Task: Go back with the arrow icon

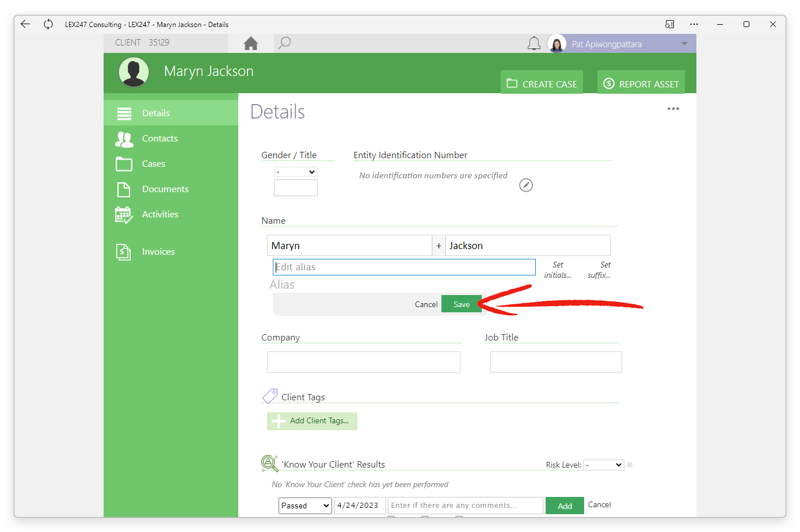Action: (25, 24)
